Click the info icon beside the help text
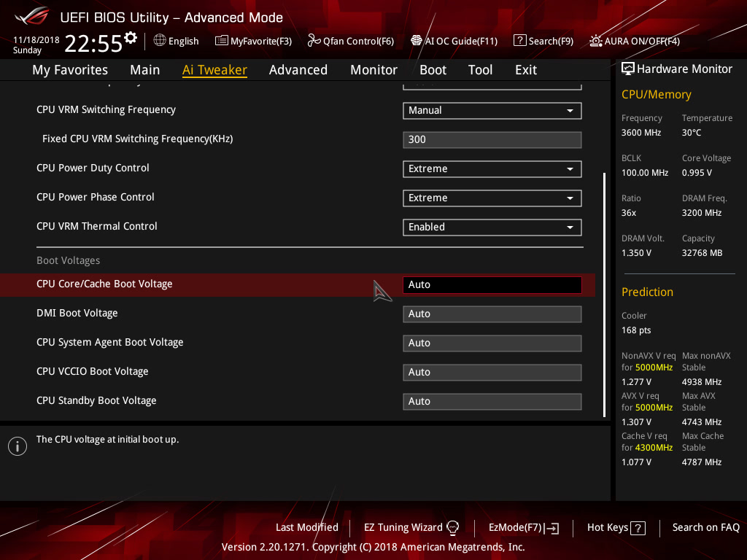This screenshot has width=747, height=560. [x=18, y=446]
